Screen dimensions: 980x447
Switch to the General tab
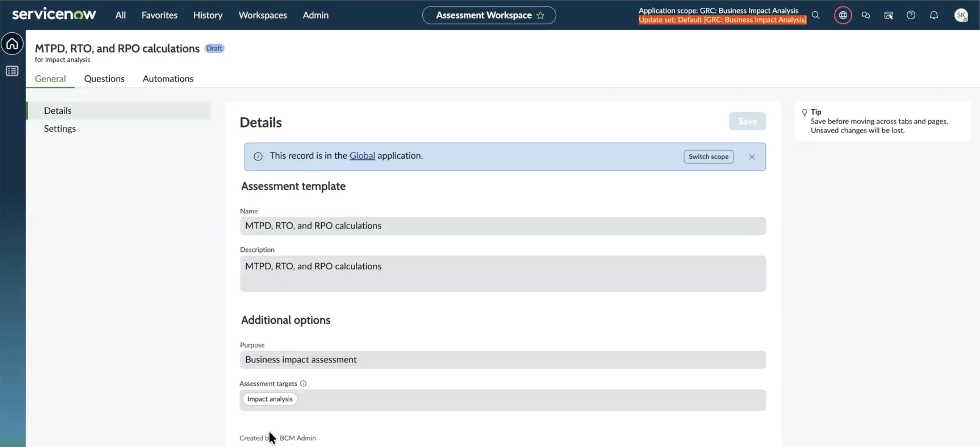[x=50, y=79]
